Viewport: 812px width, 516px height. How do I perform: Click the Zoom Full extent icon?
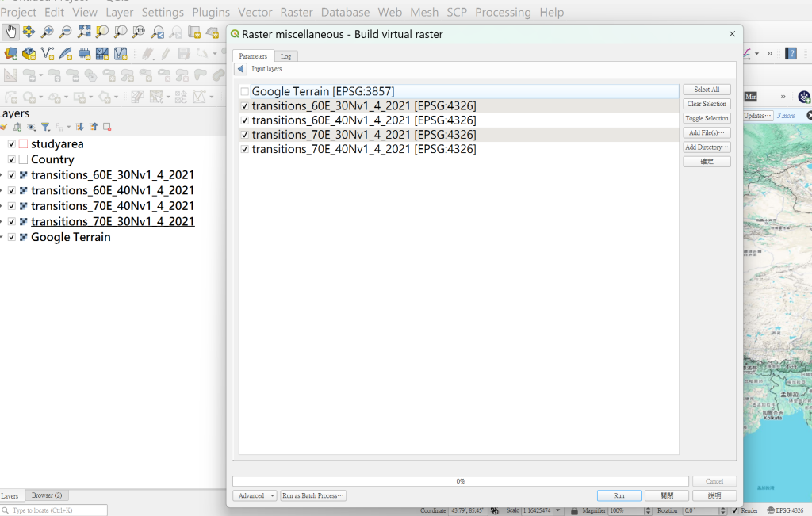coord(84,32)
